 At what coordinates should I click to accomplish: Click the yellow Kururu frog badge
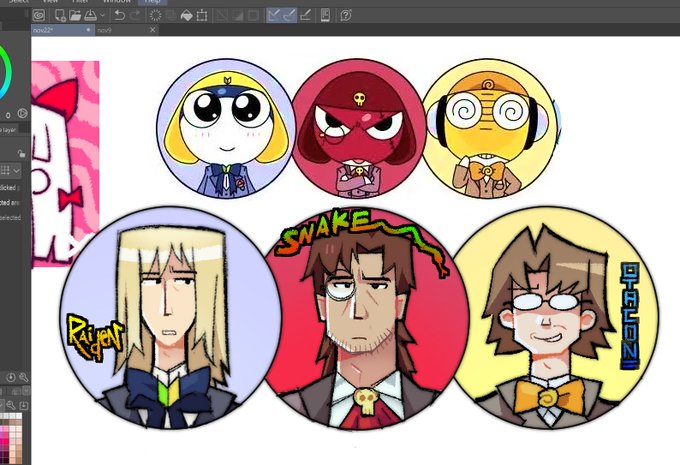[x=488, y=129]
